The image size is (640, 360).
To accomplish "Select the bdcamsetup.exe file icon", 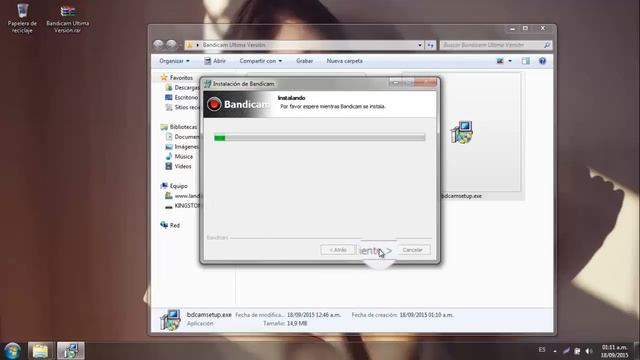I will pyautogui.click(x=462, y=132).
